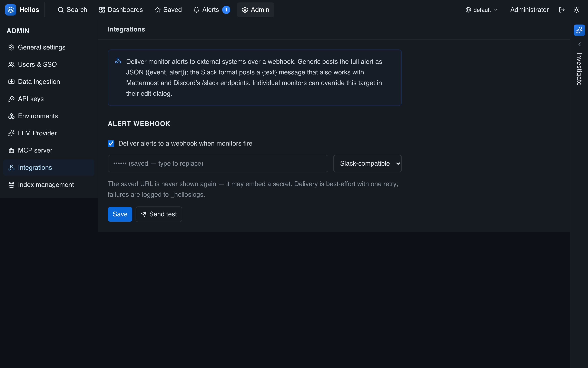The height and width of the screenshot is (368, 588).
Task: Toggle the light/dark theme sun icon
Action: [x=576, y=10]
